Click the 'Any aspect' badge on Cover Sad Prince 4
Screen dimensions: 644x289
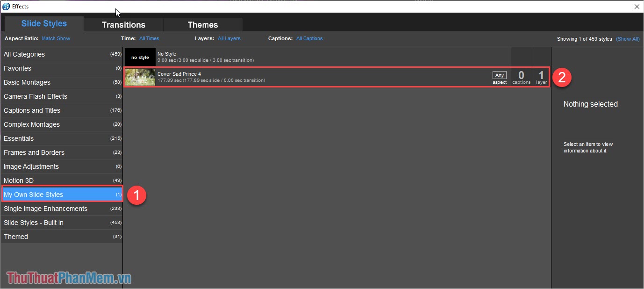pos(499,77)
